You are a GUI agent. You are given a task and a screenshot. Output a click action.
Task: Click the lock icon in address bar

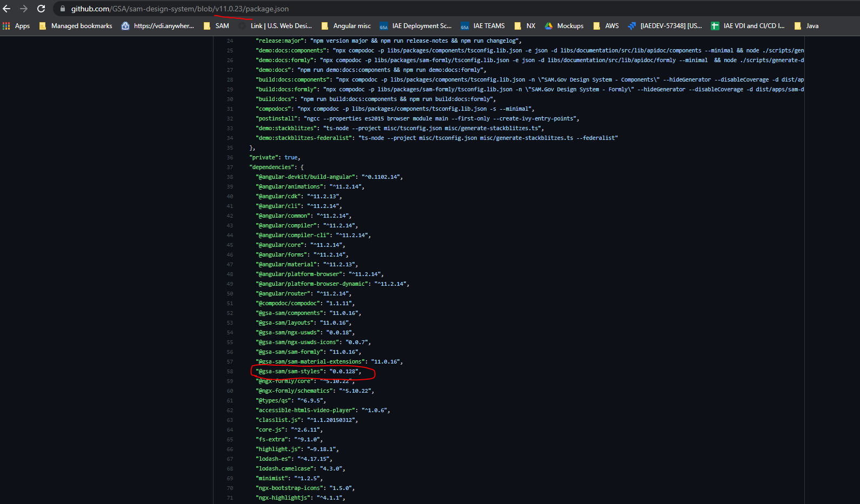pyautogui.click(x=63, y=9)
